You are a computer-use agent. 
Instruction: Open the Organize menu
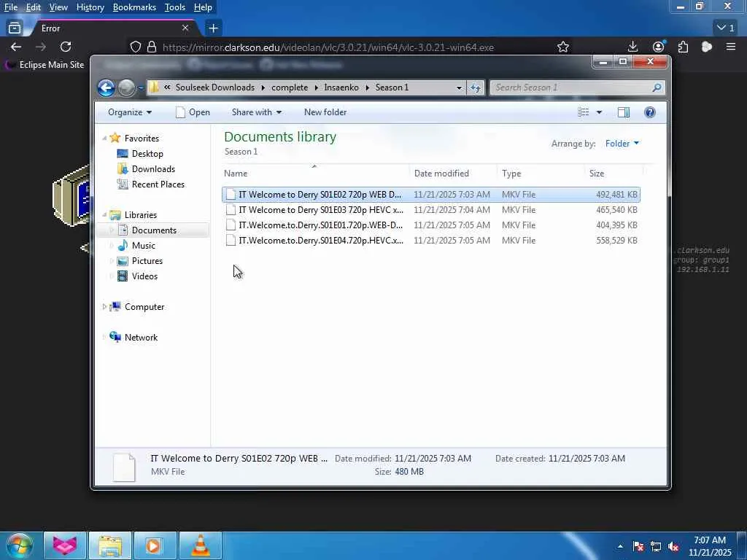(130, 112)
